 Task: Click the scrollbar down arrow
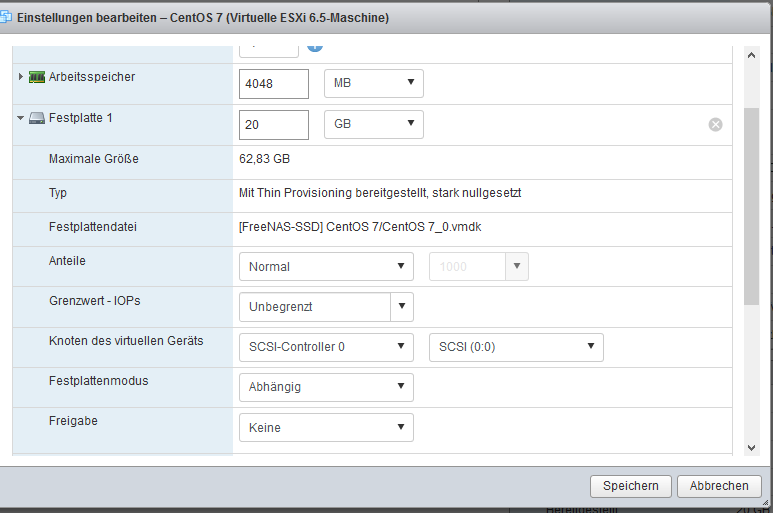[x=752, y=447]
